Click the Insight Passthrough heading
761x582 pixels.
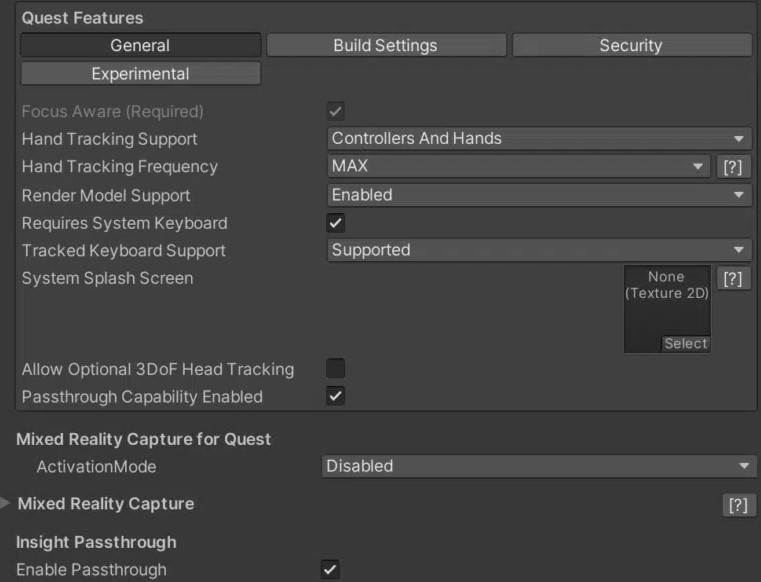96,542
